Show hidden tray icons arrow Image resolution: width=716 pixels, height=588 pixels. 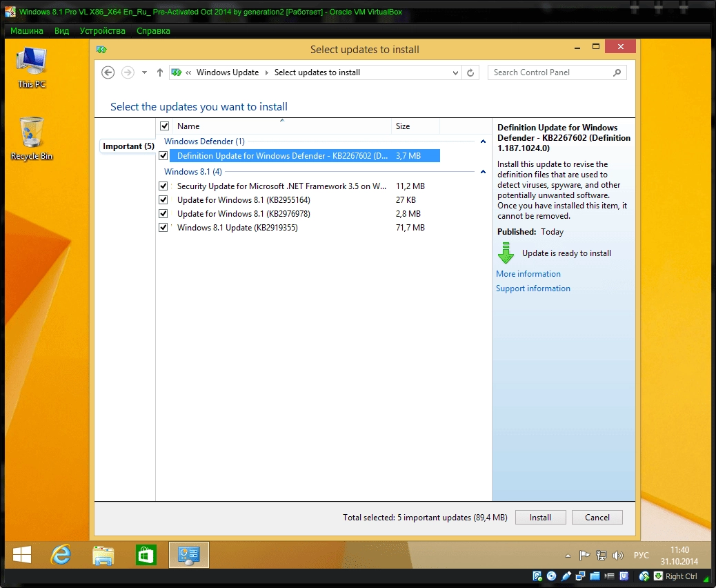(x=568, y=556)
